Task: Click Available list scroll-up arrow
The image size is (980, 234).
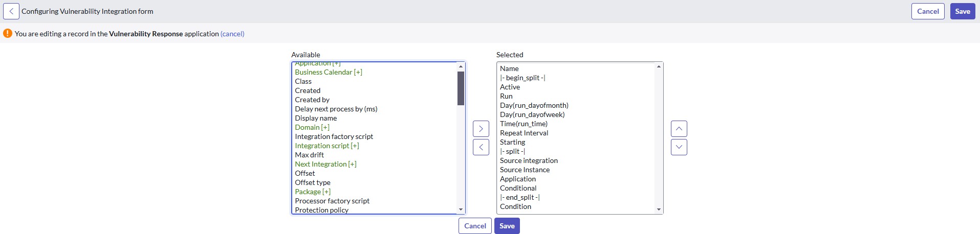Action: (x=461, y=66)
